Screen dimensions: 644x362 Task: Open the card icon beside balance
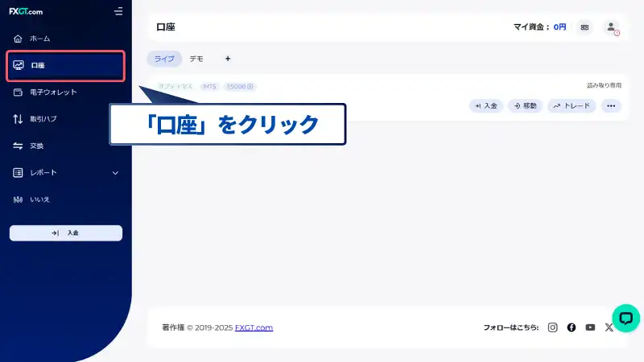[584, 27]
